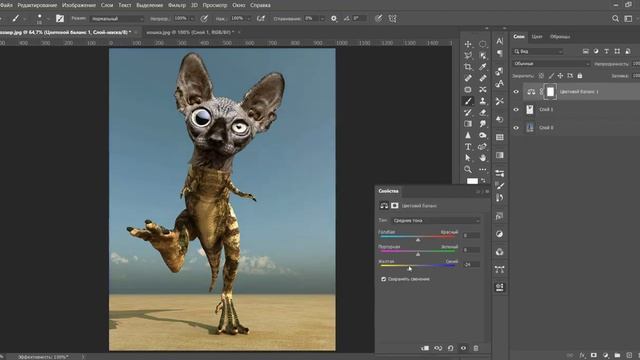Screen dimensions: 640x360
Task: Select the Gradient tool
Action: coord(468,124)
